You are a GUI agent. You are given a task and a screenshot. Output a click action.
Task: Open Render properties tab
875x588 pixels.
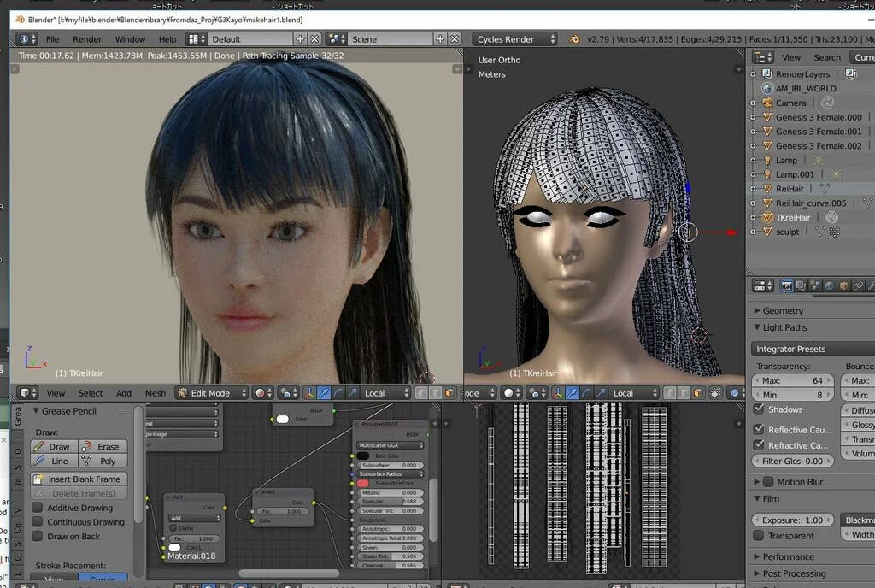pyautogui.click(x=786, y=285)
